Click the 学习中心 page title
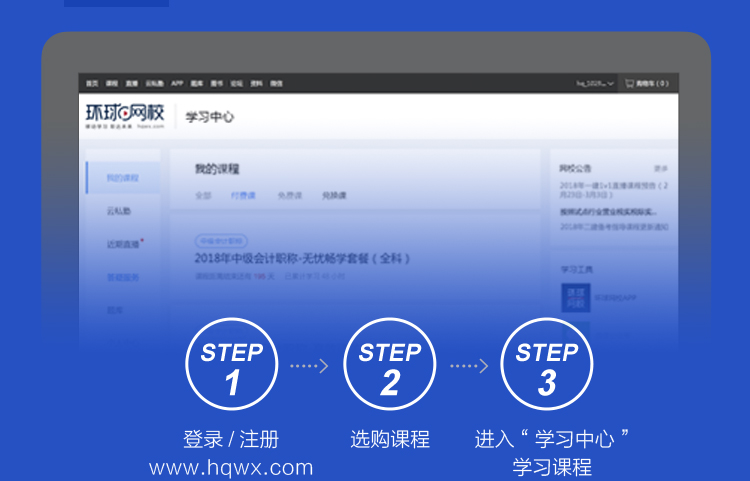Image resolution: width=750 pixels, height=481 pixels. (210, 117)
